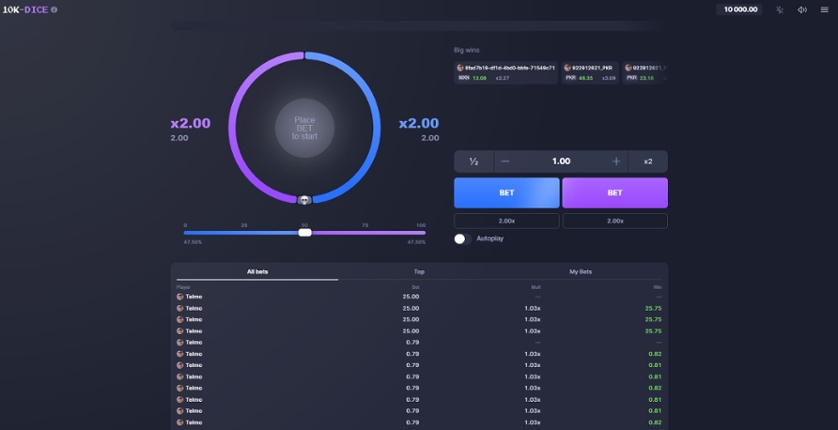Double the bet using the x2 button
This screenshot has height=430, width=838.
click(648, 161)
